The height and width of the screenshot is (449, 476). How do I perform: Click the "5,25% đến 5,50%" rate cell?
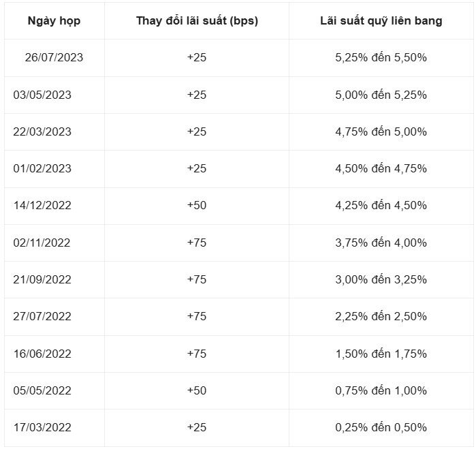tap(381, 58)
